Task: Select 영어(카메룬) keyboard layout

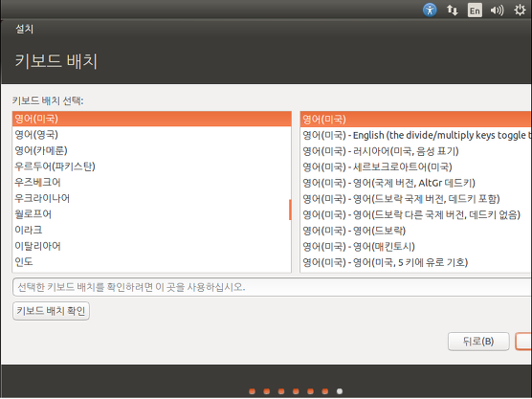Action: pos(152,150)
